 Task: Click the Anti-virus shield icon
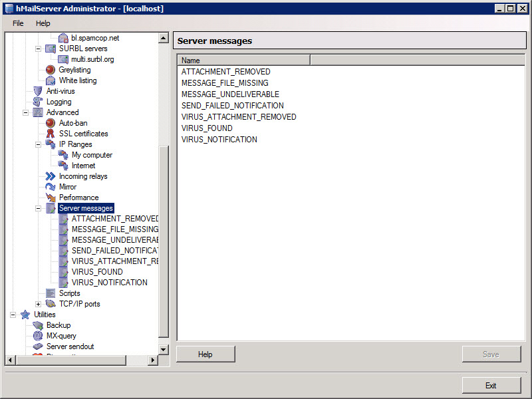click(x=38, y=91)
